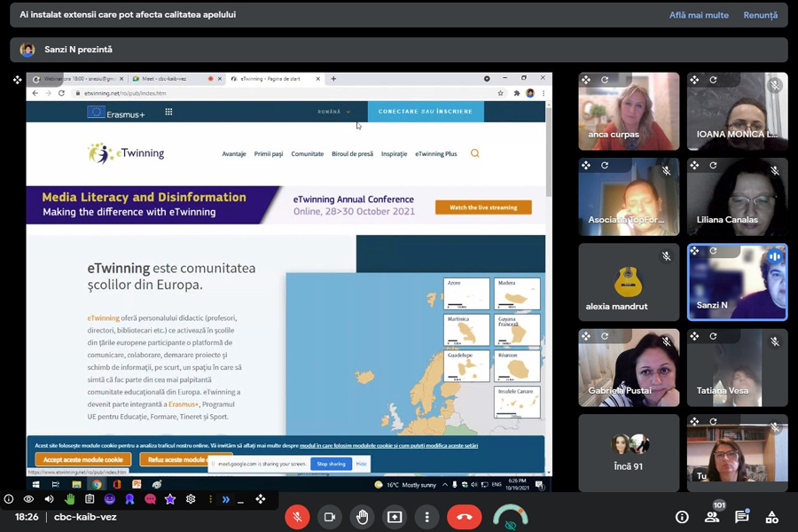
Task: Click the move icon on Liliana Canalas tile
Action: (694, 166)
